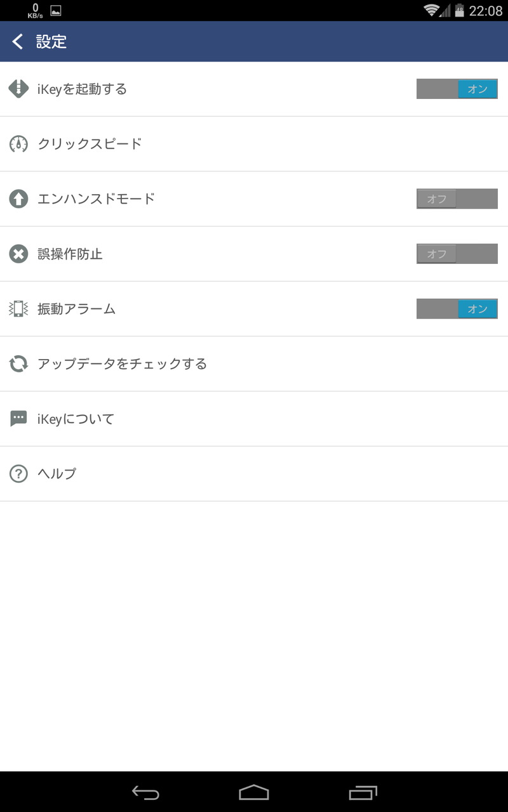
Task: Tap the エンハンスドモード up-arrow icon
Action: coord(18,199)
